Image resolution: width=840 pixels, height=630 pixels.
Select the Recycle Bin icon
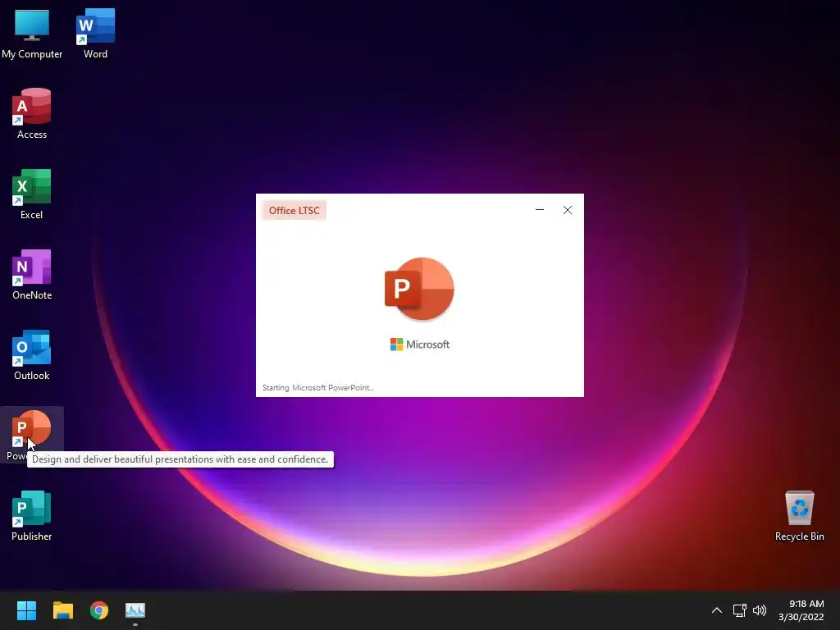pyautogui.click(x=799, y=515)
